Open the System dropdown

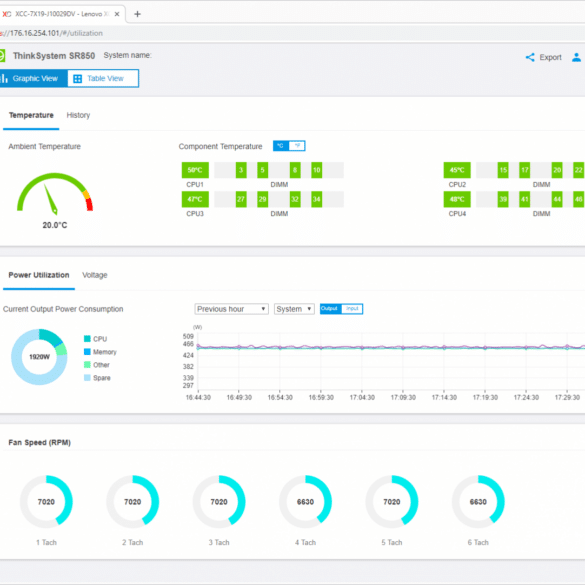pos(294,309)
